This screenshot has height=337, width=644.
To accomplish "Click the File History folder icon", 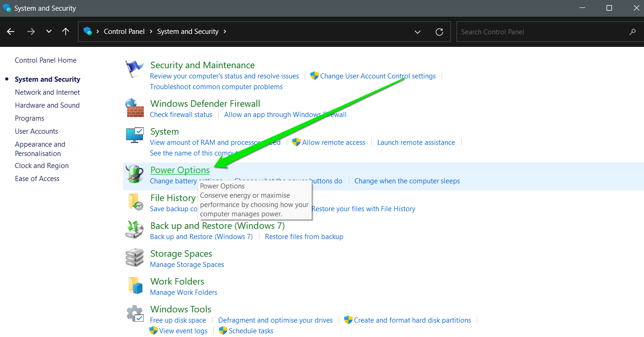I will tap(135, 202).
